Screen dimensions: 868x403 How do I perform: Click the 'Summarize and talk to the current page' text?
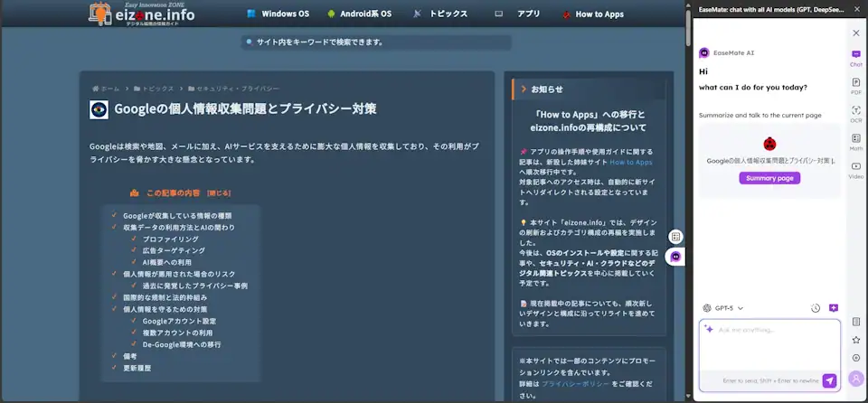(759, 115)
